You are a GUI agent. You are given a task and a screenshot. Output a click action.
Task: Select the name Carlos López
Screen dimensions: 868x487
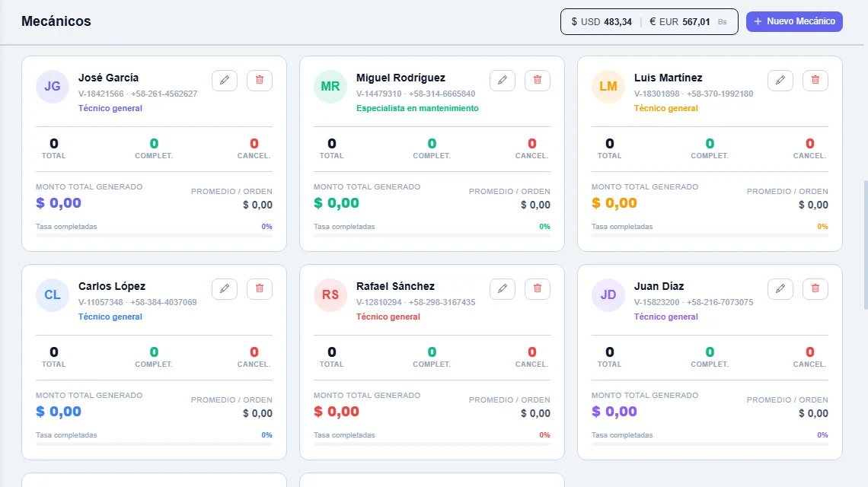coord(112,287)
